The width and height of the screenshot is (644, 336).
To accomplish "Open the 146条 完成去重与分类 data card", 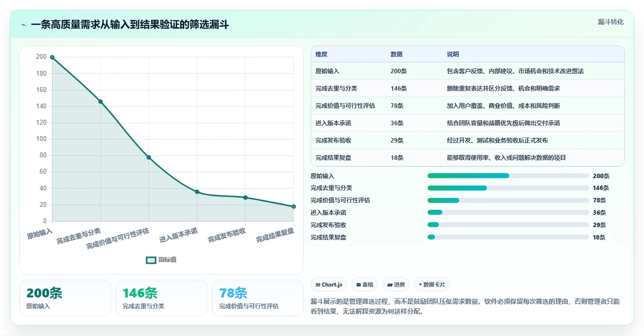I will tap(161, 298).
